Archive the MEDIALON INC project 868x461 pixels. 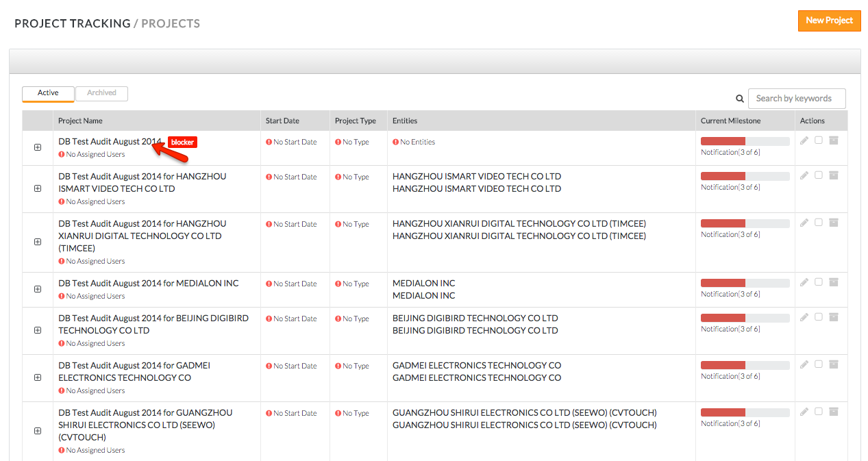coord(834,282)
